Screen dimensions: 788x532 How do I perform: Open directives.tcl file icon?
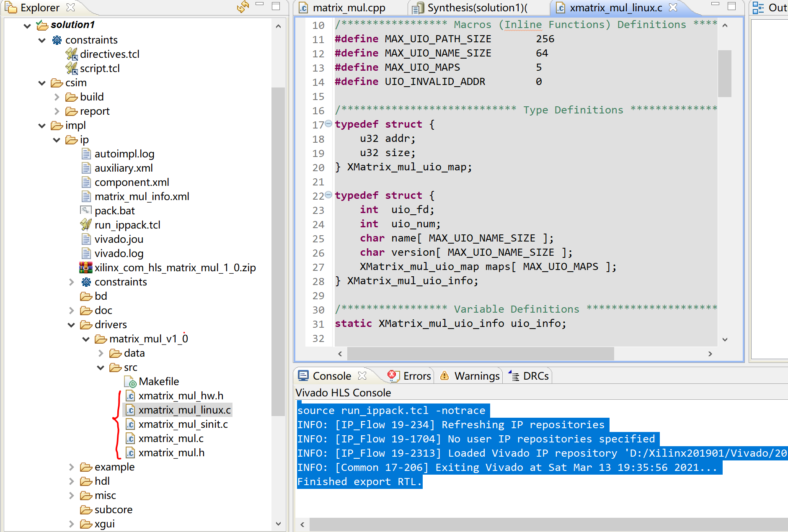point(72,54)
